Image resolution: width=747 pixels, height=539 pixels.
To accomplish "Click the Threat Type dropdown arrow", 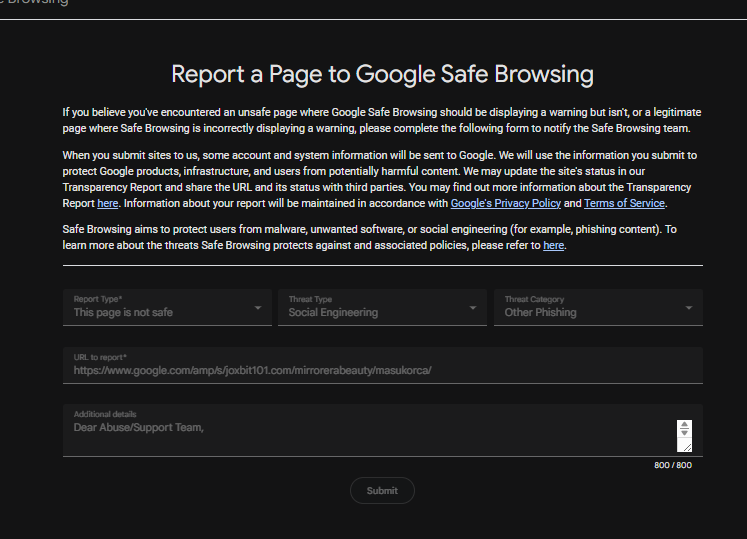I will coord(473,308).
